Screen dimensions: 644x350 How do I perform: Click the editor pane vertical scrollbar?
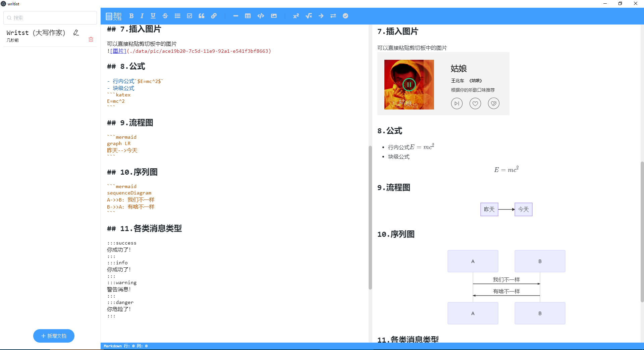(x=370, y=217)
